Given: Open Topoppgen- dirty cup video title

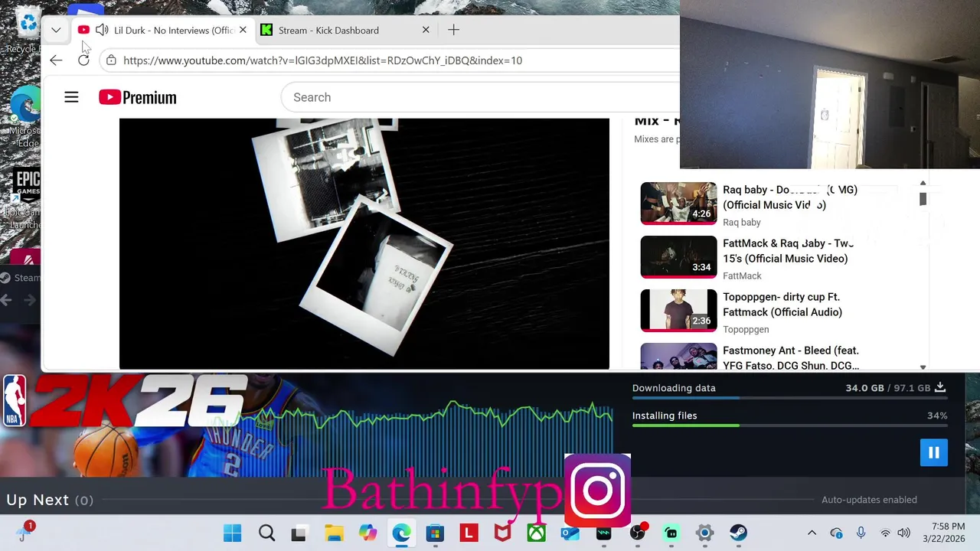Looking at the screenshot, I should tap(782, 305).
